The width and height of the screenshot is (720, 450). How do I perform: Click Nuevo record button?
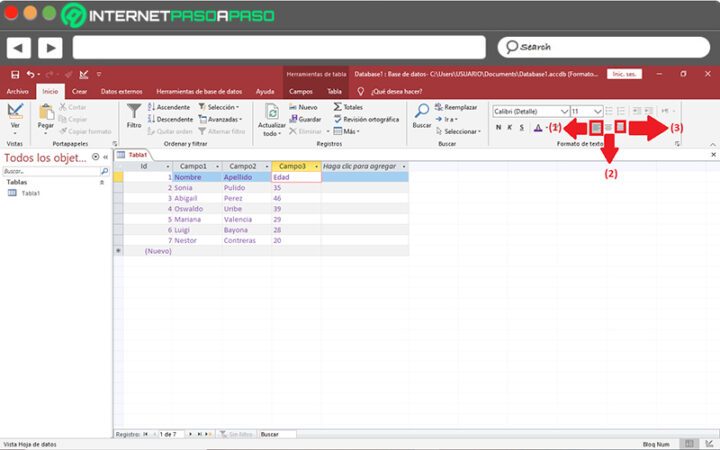(303, 107)
